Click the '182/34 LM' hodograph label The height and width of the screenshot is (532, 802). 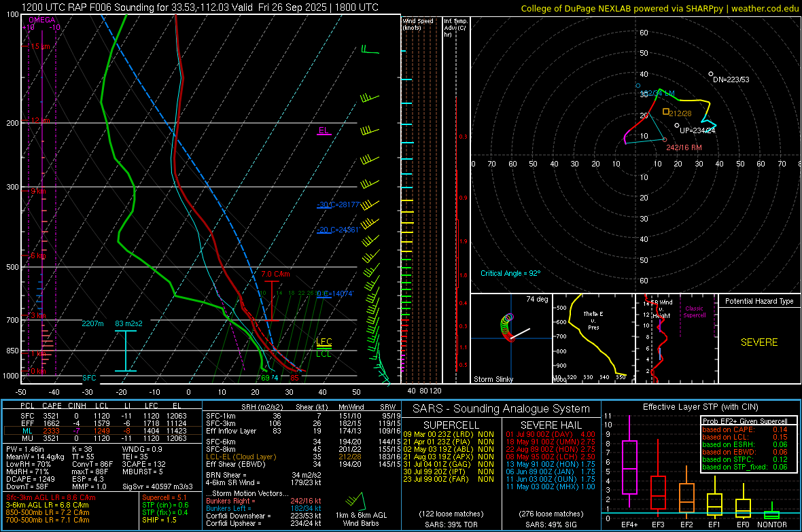tap(657, 94)
